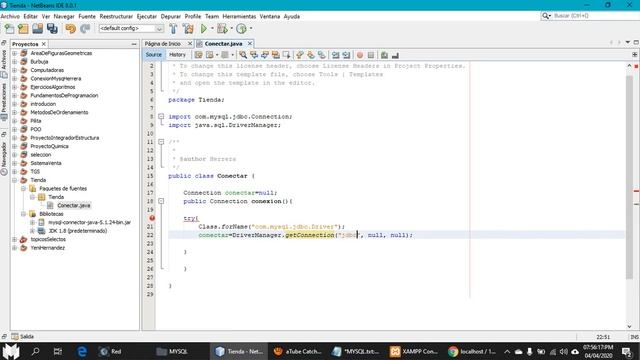
Task: Switch to the History view
Action: 177,55
